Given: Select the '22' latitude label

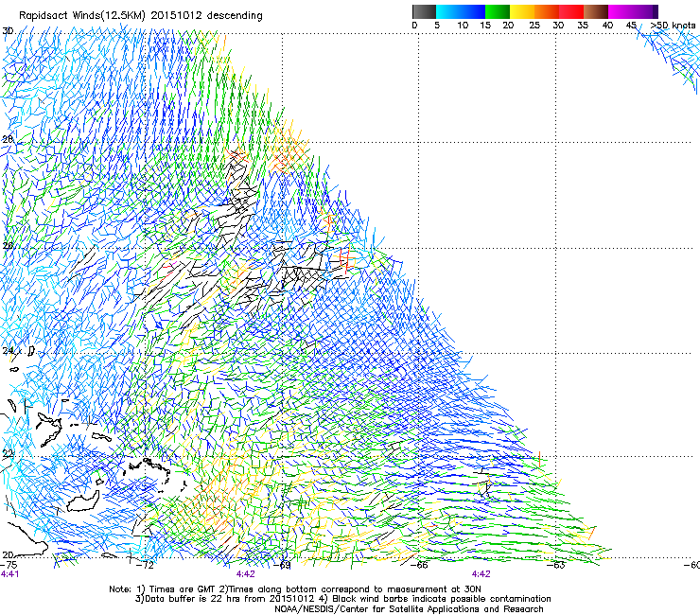Looking at the screenshot, I should tap(8, 454).
